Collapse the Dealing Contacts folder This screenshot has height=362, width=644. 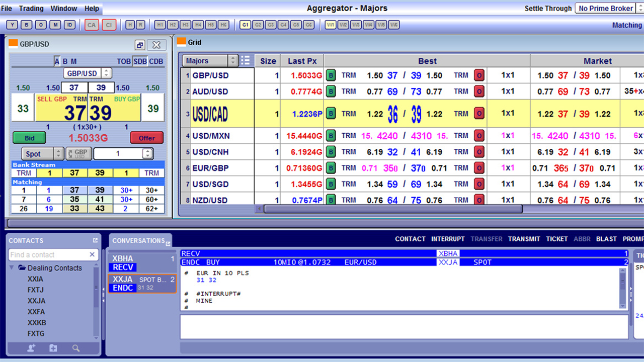click(13, 267)
